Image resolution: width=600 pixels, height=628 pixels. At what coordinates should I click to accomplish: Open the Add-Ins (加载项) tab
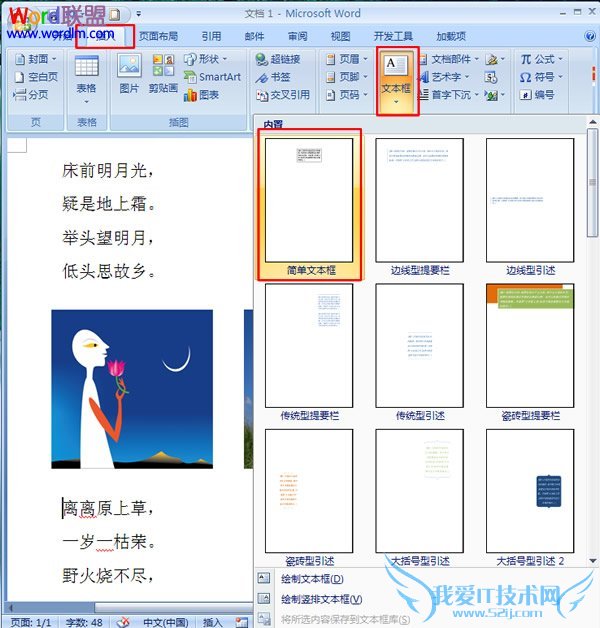point(451,36)
